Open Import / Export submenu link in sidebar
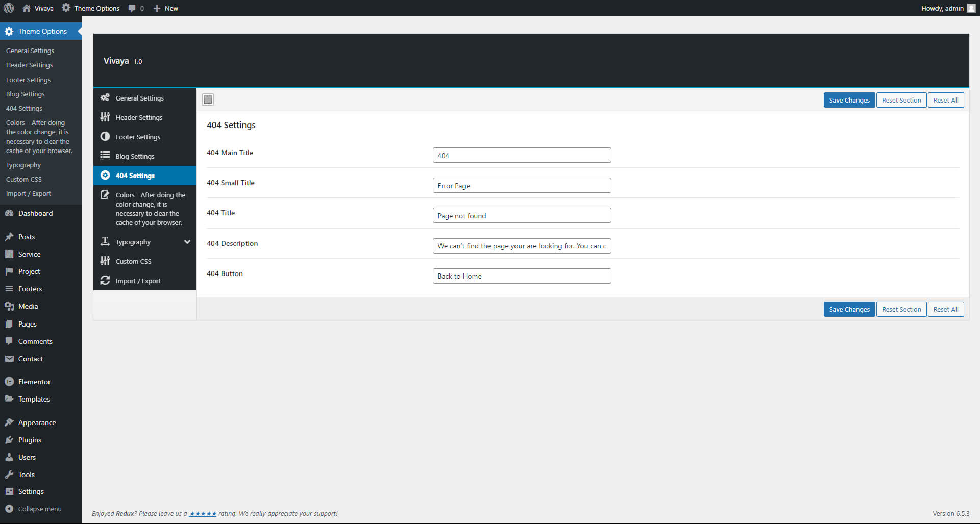 point(29,193)
